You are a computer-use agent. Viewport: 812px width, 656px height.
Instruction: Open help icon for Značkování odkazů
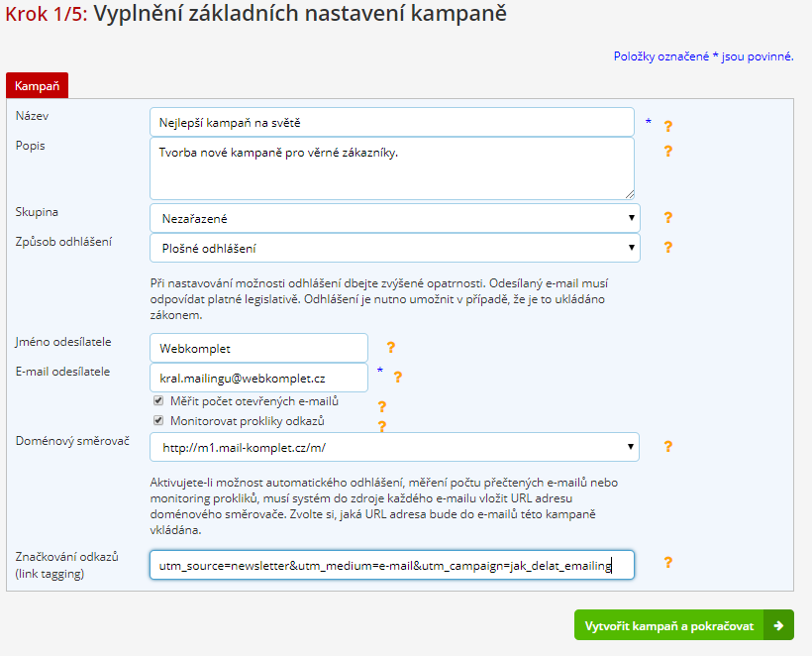[x=668, y=562]
